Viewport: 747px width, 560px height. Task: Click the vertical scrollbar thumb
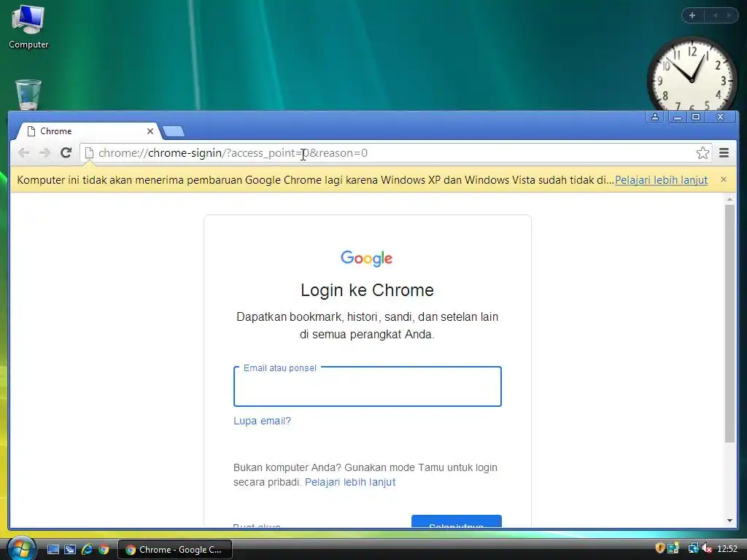(729, 324)
